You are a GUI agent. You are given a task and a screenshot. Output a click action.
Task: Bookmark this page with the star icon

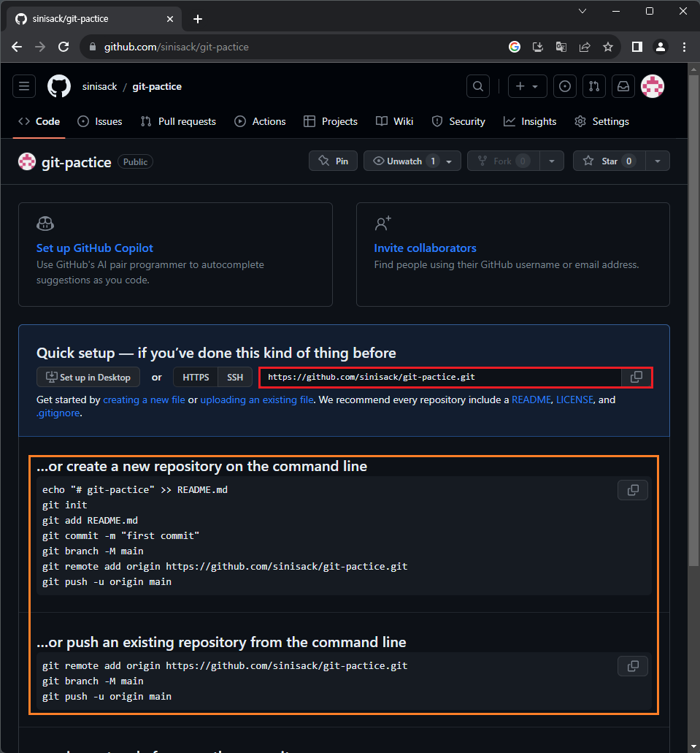[x=608, y=47]
